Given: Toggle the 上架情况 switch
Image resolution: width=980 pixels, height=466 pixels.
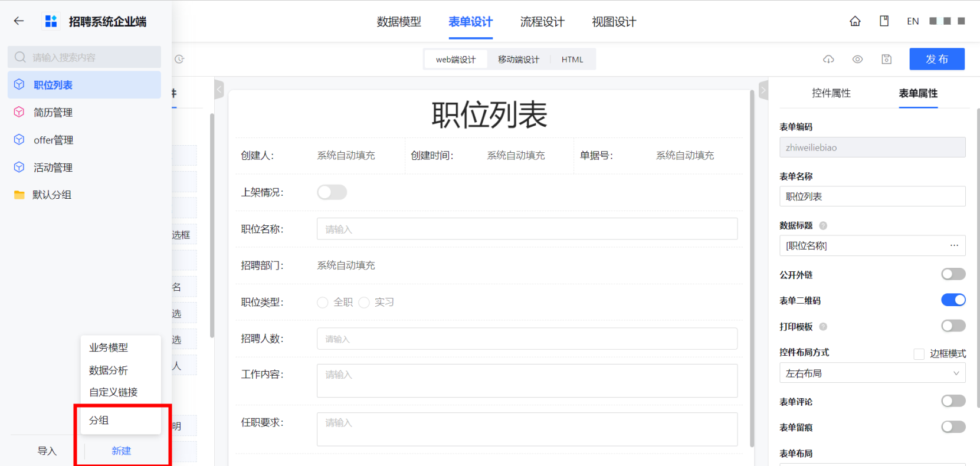Looking at the screenshot, I should (332, 192).
